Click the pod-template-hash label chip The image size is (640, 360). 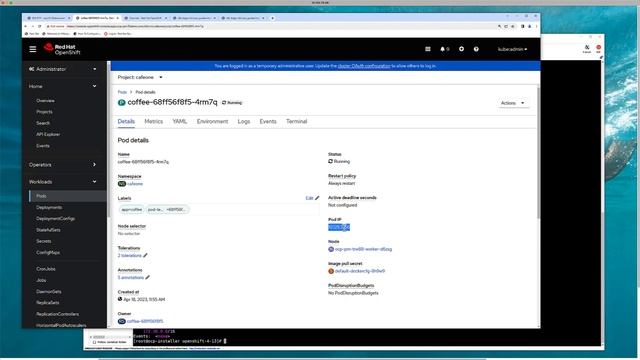click(167, 209)
